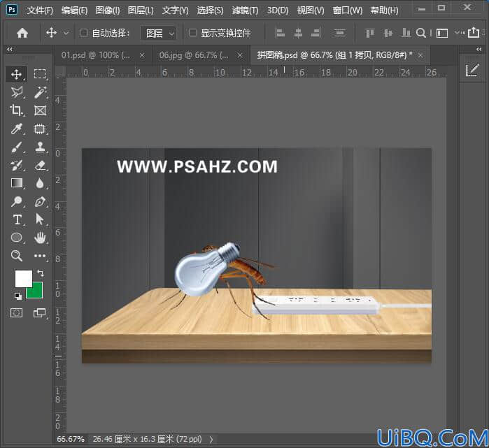Screen dimensions: 489x448
Task: Open the 图像(I) menu
Action: (x=108, y=10)
